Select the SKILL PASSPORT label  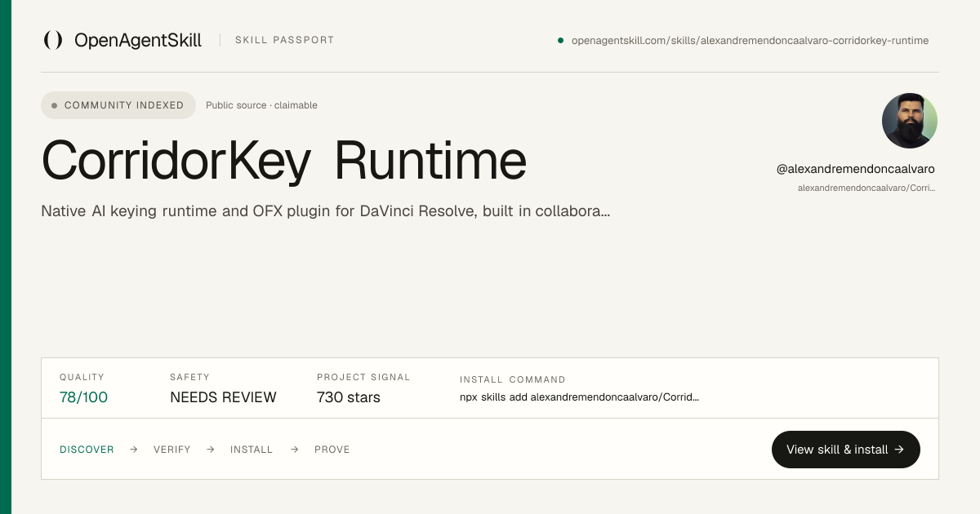tap(284, 40)
